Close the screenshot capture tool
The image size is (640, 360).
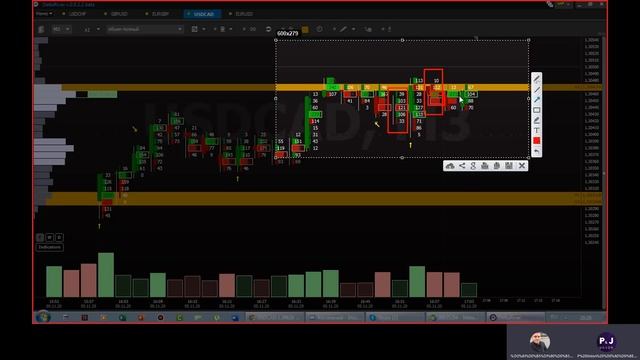(x=522, y=166)
